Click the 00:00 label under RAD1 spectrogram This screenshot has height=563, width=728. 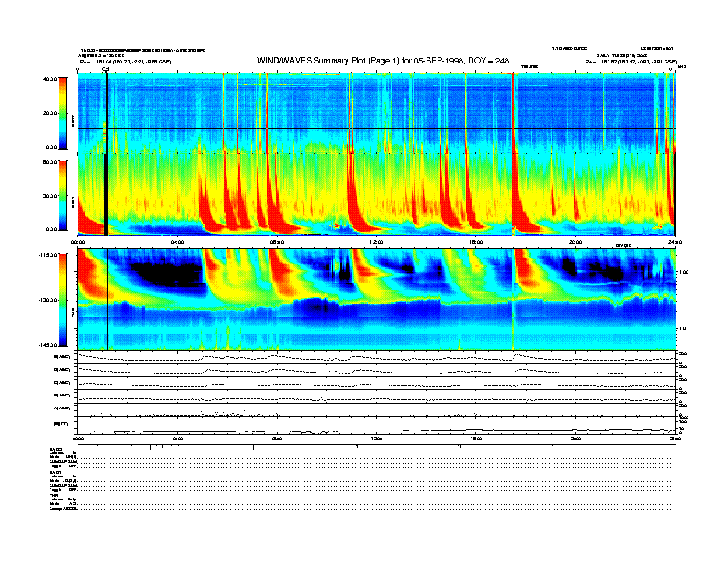[x=77, y=242]
